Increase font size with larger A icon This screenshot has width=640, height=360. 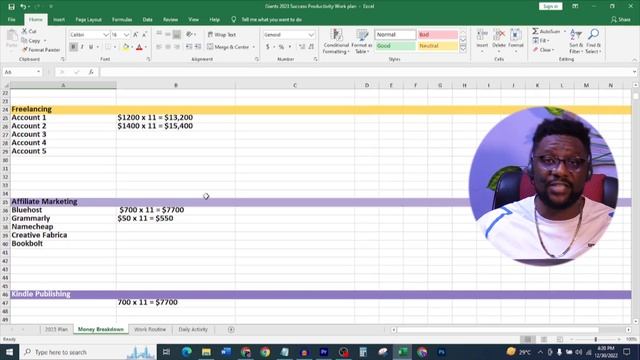pos(136,35)
